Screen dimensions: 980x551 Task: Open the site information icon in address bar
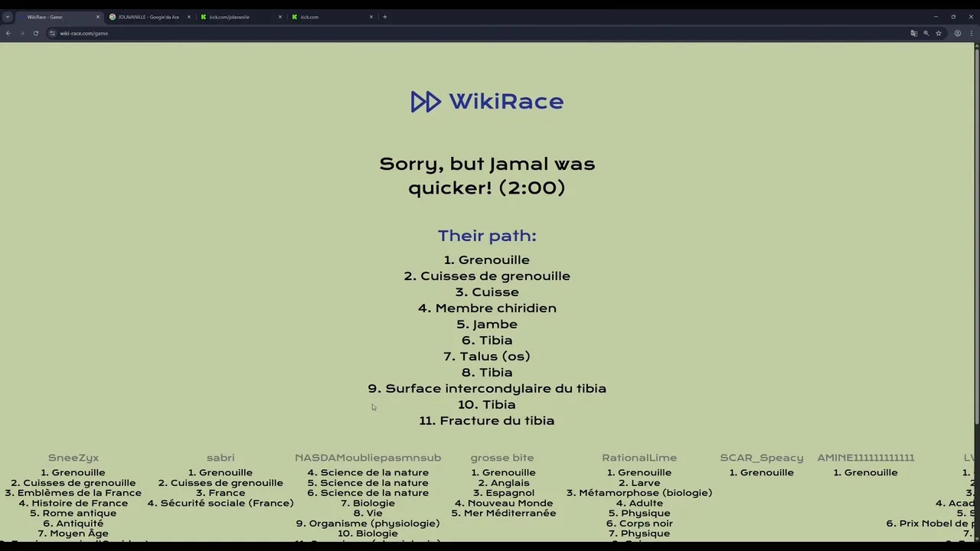click(x=52, y=33)
